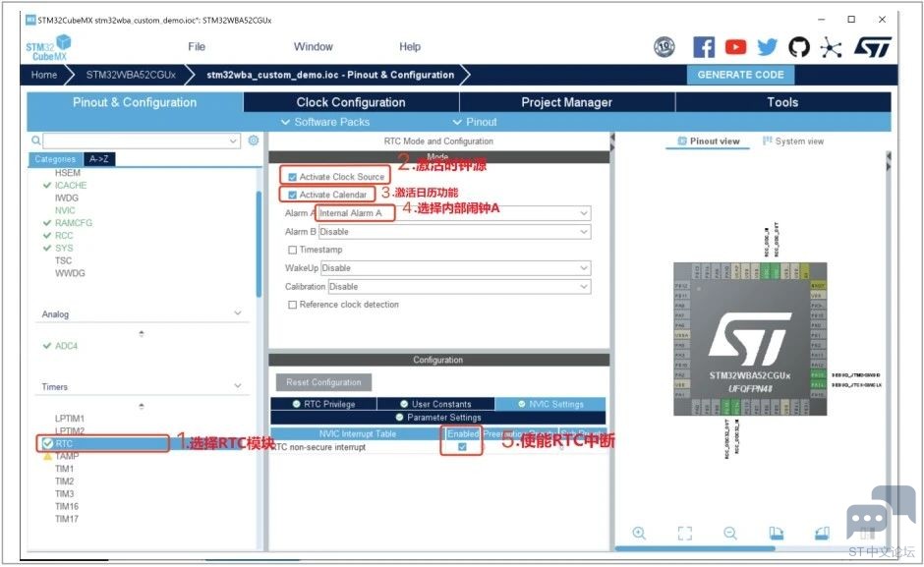Switch to the A->Z tab

point(99,159)
